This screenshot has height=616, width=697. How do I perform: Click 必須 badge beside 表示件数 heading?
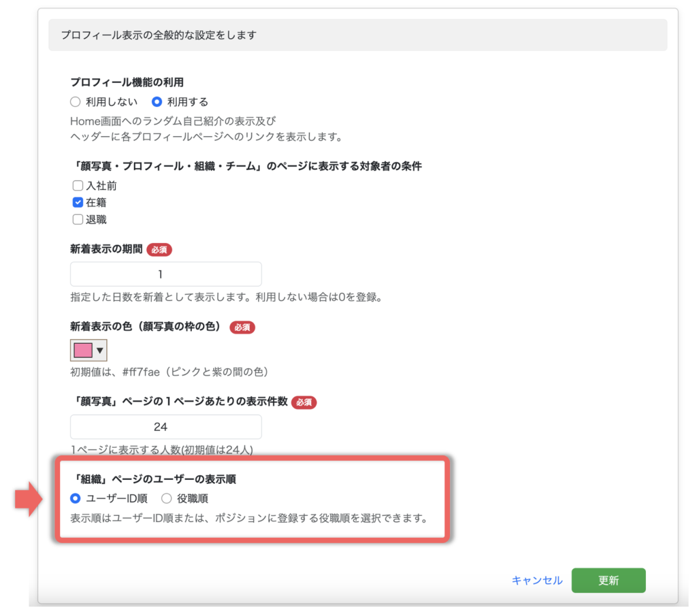[x=304, y=402]
